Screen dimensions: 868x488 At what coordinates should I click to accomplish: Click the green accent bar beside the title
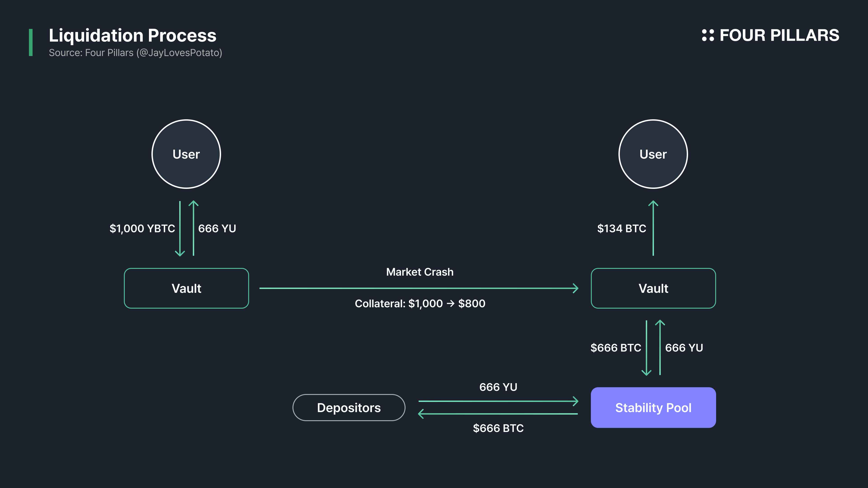point(31,43)
